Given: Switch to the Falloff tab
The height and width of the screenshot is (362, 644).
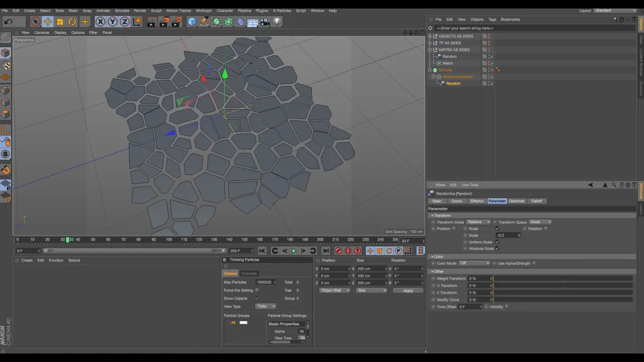Looking at the screenshot, I should (x=536, y=201).
